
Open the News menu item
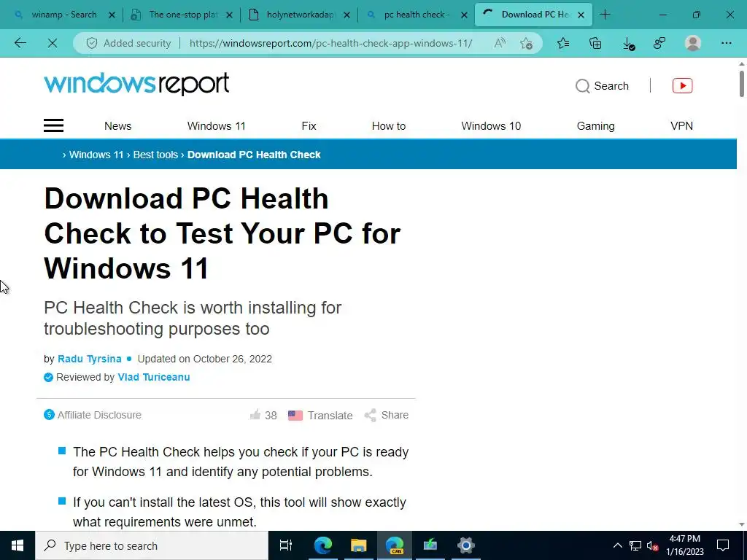117,126
